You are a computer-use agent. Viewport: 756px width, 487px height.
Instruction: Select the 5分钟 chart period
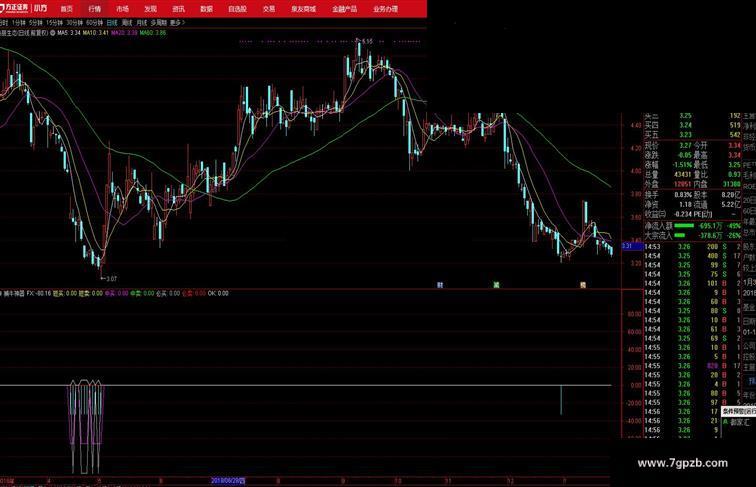(36, 23)
